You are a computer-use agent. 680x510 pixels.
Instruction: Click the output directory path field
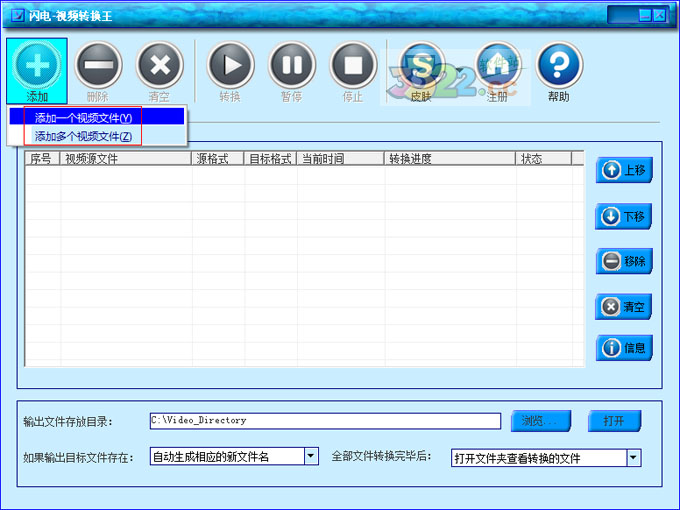(324, 421)
